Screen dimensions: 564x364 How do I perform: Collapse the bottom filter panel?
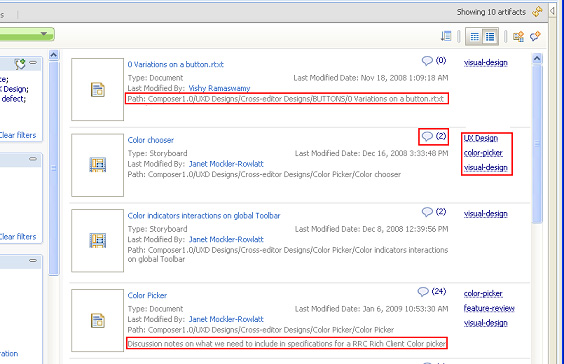(x=33, y=260)
